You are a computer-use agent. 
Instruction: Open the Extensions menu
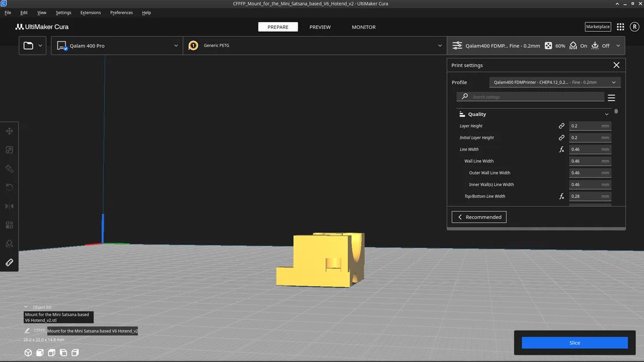pyautogui.click(x=90, y=13)
